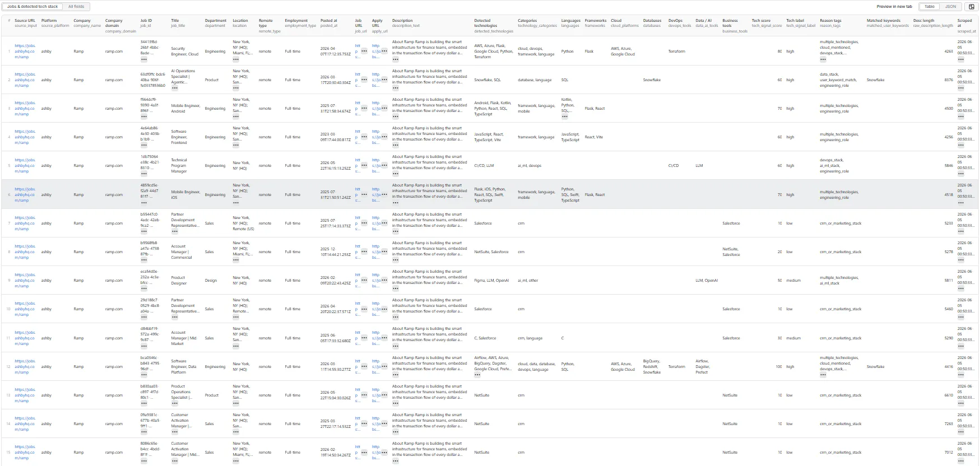This screenshot has width=980, height=466.
Task: Expand detected technologies cell in row 12
Action: click(x=477, y=375)
